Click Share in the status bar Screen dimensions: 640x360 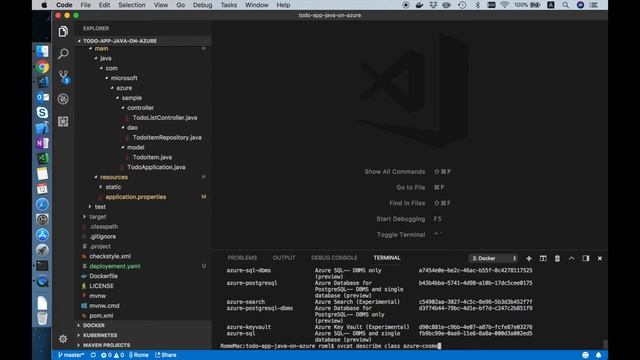pyautogui.click(x=166, y=355)
